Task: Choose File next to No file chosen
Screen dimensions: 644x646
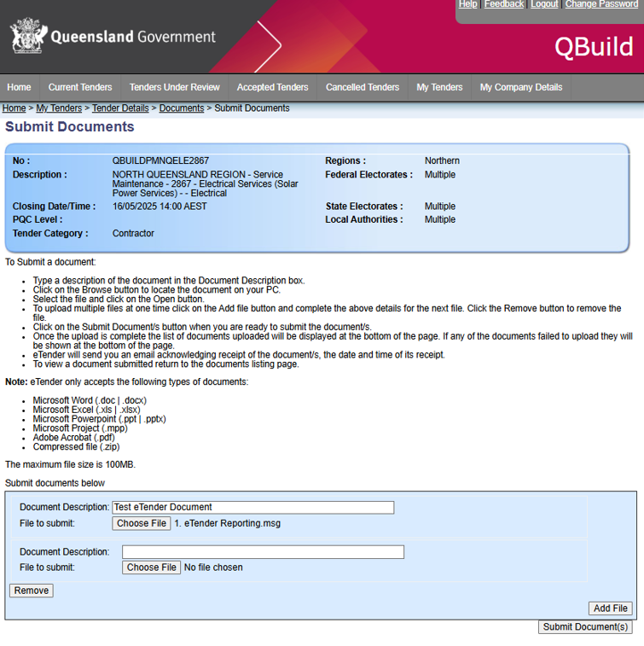Action: [151, 567]
